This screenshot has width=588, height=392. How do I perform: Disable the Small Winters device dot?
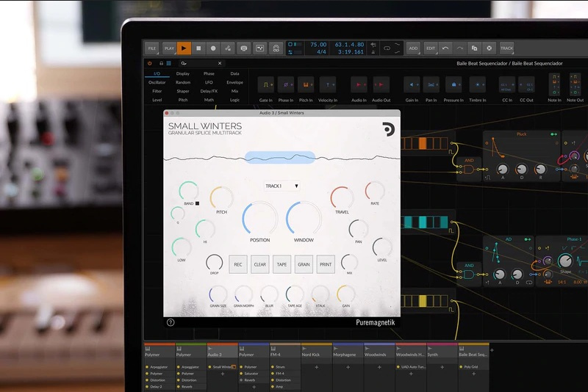[209, 367]
